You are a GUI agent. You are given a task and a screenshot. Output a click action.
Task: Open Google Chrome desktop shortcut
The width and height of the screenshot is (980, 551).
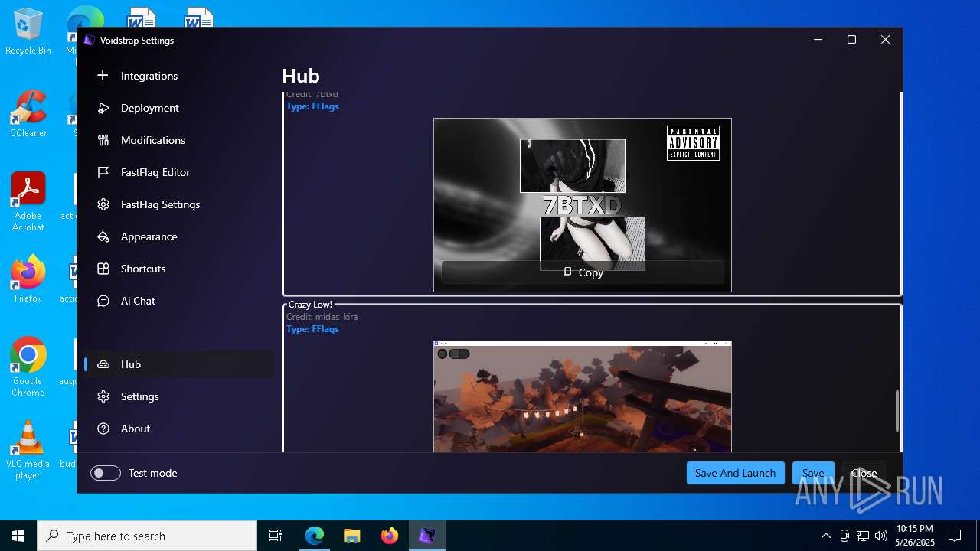click(28, 367)
